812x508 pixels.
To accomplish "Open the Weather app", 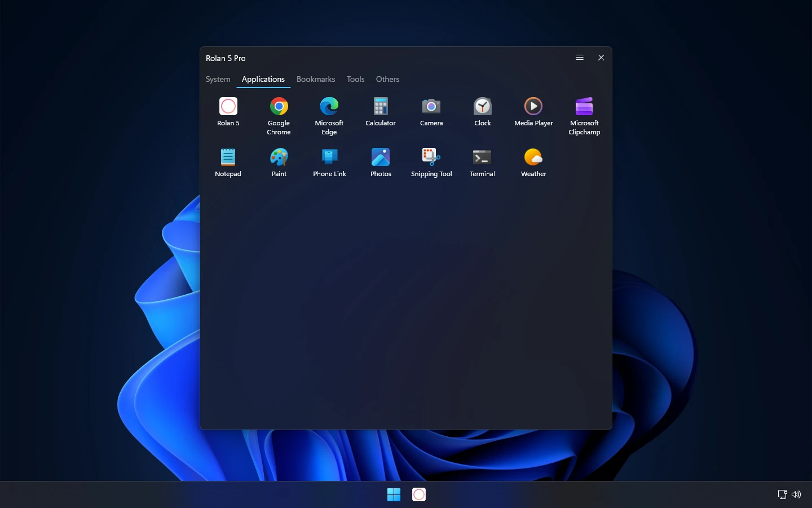I will click(x=533, y=163).
